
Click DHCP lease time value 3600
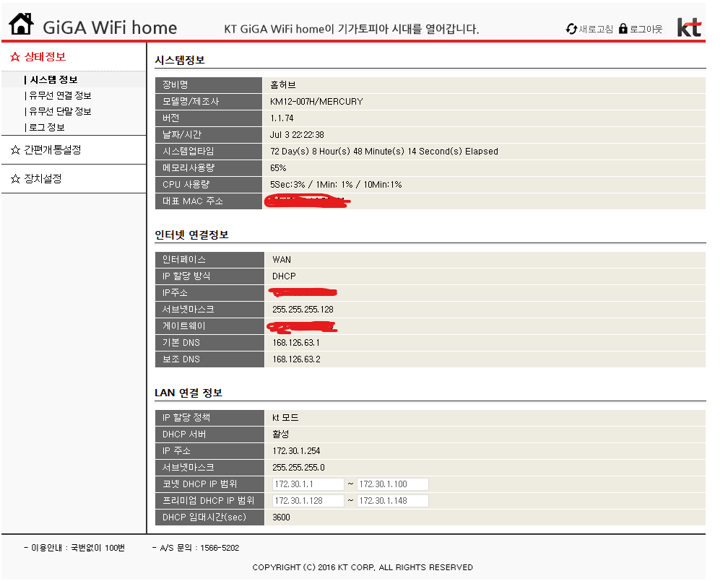(x=281, y=517)
